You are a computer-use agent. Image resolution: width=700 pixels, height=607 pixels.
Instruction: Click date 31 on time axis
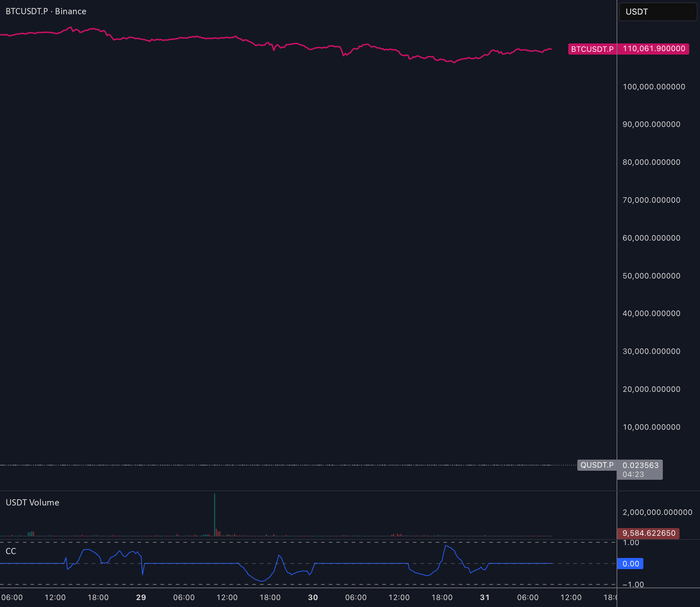485,598
